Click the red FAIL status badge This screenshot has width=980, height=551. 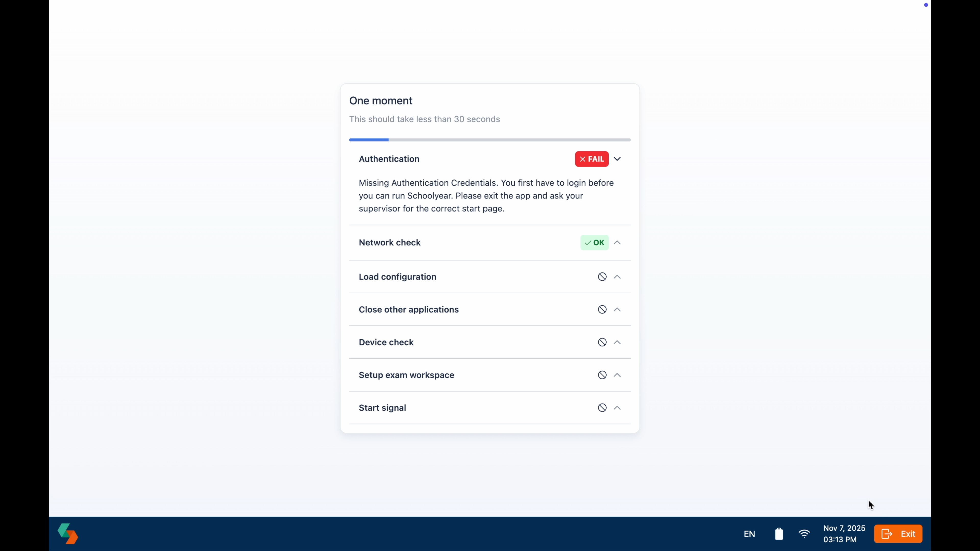coord(592,159)
